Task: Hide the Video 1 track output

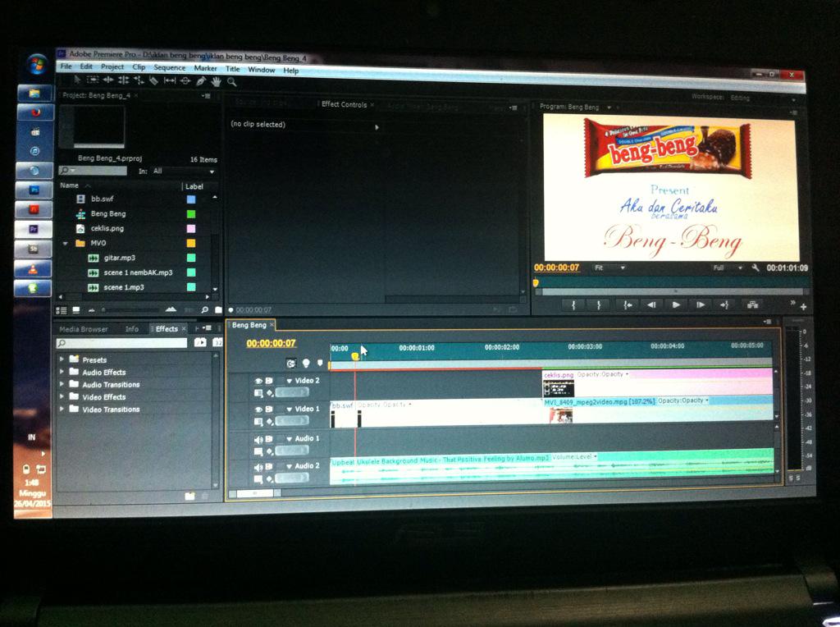Action: coord(258,410)
